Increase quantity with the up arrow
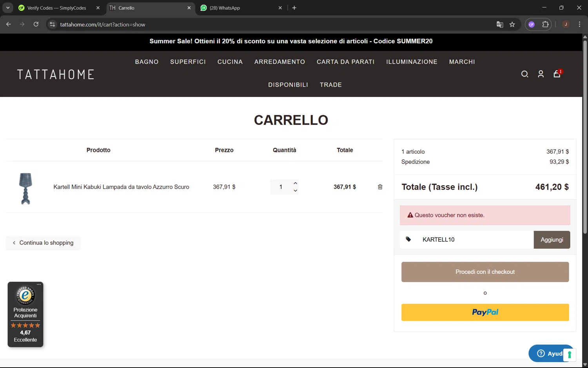Screen dimensions: 588x368 pos(296,183)
